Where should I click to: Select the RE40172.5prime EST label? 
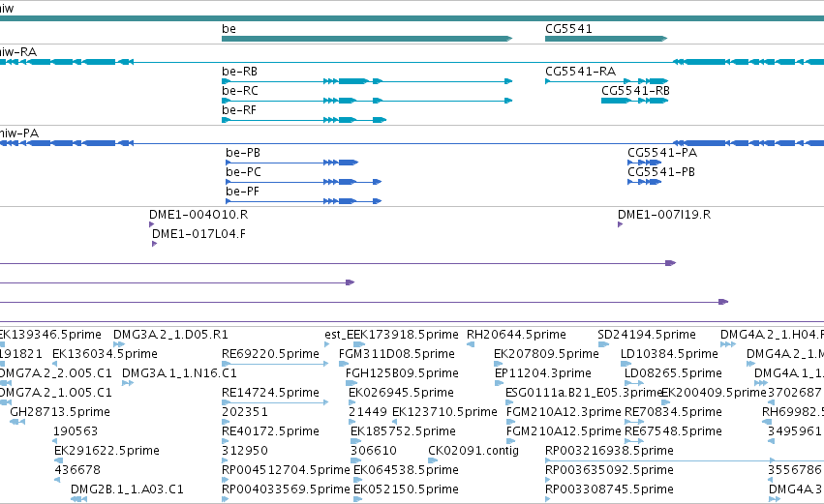click(271, 431)
